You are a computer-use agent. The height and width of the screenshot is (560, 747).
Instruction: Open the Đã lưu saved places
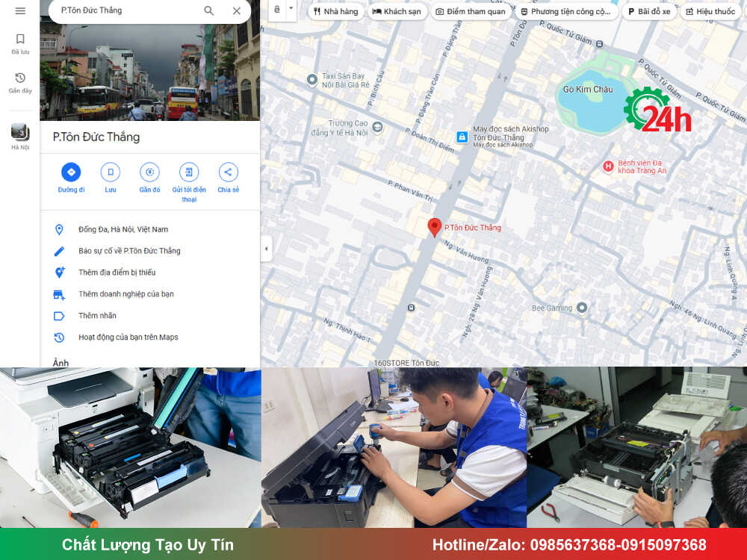[x=20, y=44]
